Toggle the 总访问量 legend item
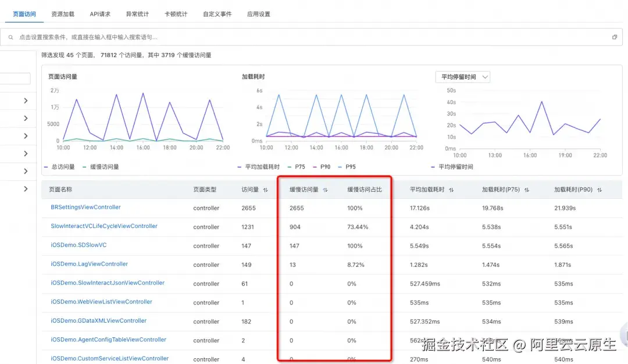 coord(59,166)
